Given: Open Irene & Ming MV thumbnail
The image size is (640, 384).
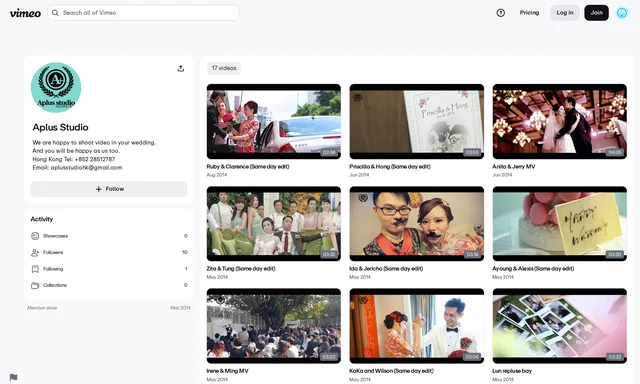Looking at the screenshot, I should pos(273,326).
